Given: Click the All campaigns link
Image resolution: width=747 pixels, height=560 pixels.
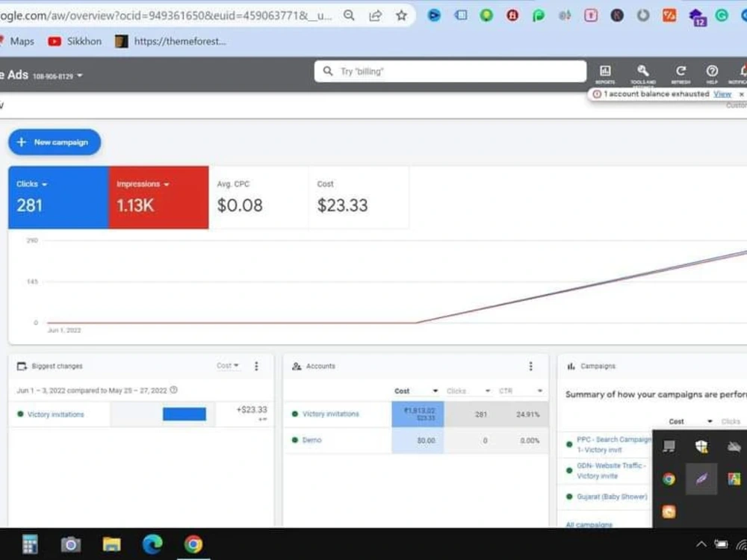Looking at the screenshot, I should click(589, 524).
